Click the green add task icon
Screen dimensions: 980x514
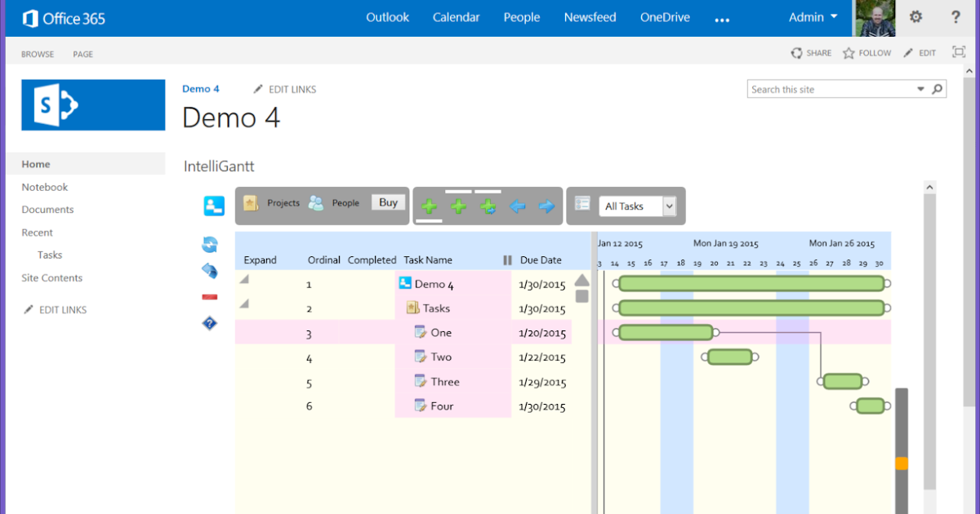429,206
